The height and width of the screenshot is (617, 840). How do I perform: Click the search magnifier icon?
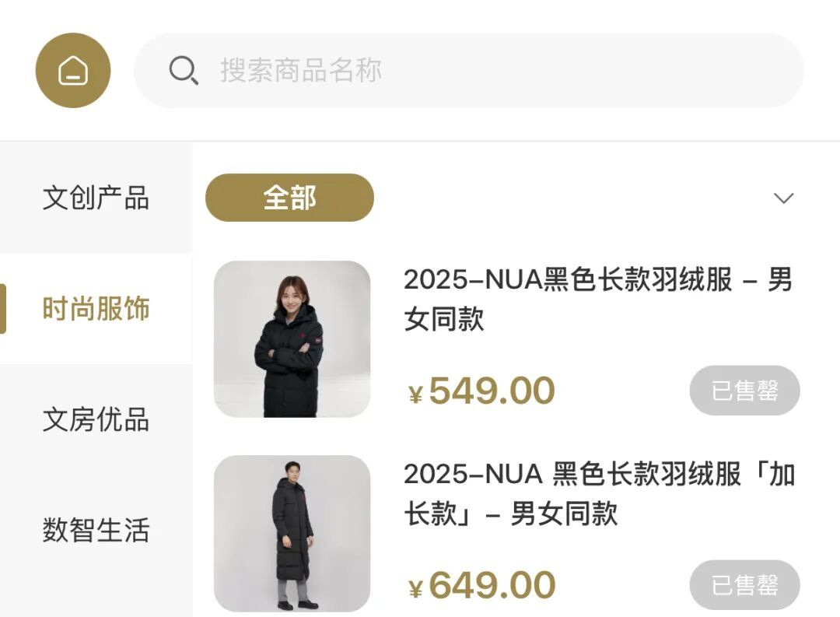pyautogui.click(x=183, y=70)
